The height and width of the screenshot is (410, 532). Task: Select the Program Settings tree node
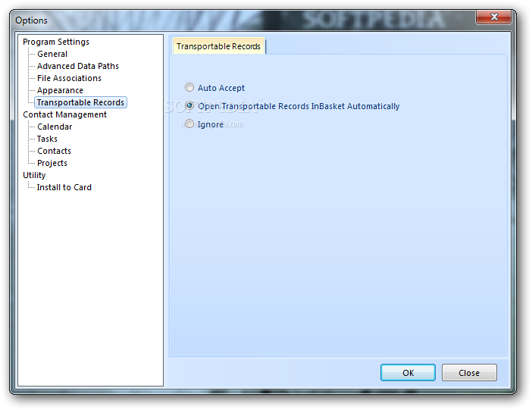pos(56,42)
